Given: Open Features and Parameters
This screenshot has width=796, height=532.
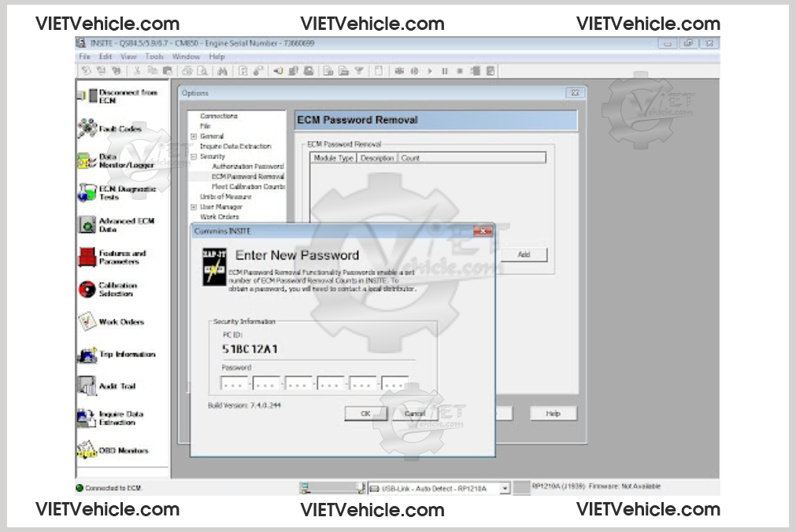Looking at the screenshot, I should click(87, 257).
